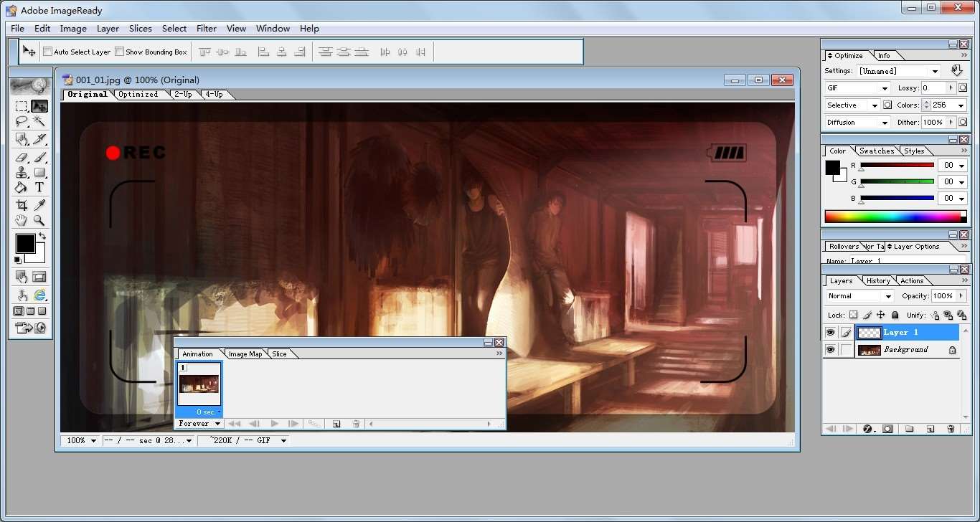
Task: Select the Paintbrush tool
Action: [x=39, y=157]
